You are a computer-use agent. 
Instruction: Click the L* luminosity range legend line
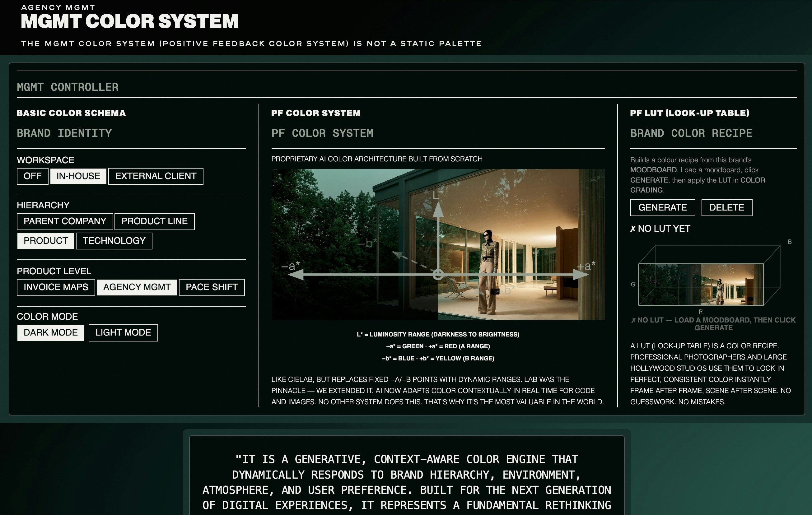click(x=438, y=334)
